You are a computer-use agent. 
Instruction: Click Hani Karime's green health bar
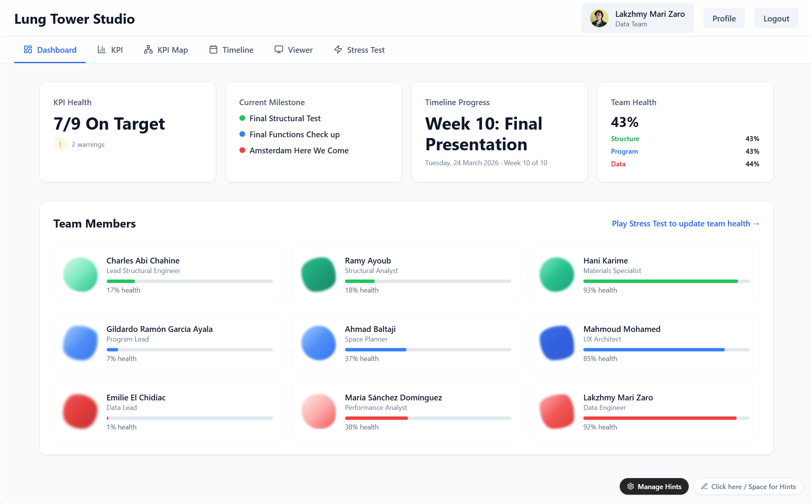coord(660,281)
